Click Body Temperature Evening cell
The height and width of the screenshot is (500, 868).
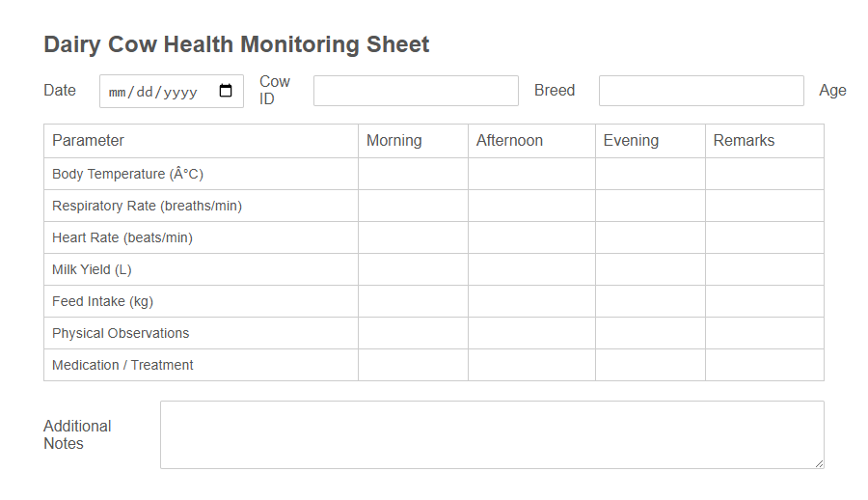tap(650, 174)
